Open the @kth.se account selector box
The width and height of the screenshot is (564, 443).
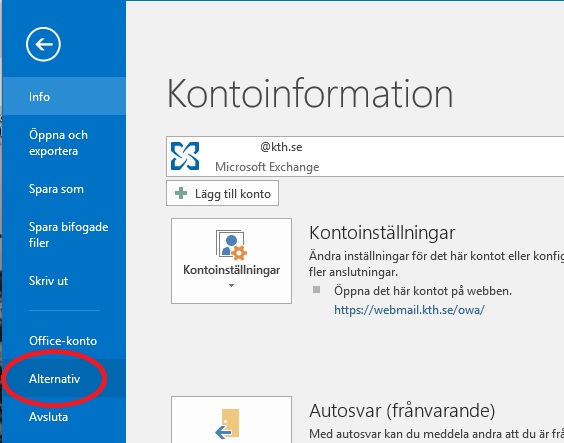click(x=365, y=156)
